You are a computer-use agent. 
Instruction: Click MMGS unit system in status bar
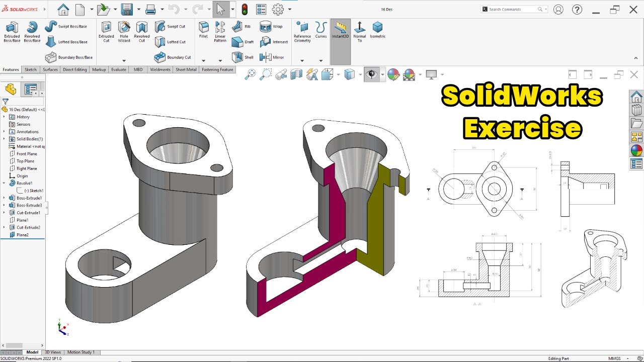[614, 358]
